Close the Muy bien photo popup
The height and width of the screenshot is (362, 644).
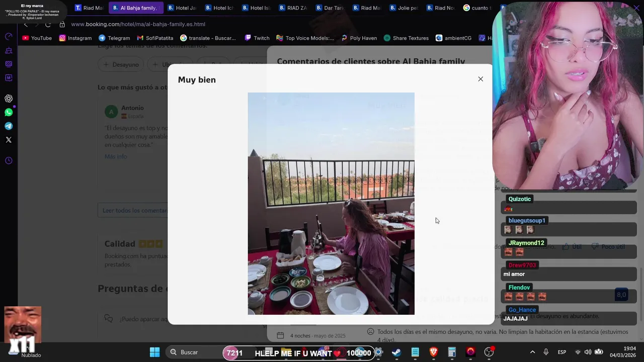click(480, 79)
